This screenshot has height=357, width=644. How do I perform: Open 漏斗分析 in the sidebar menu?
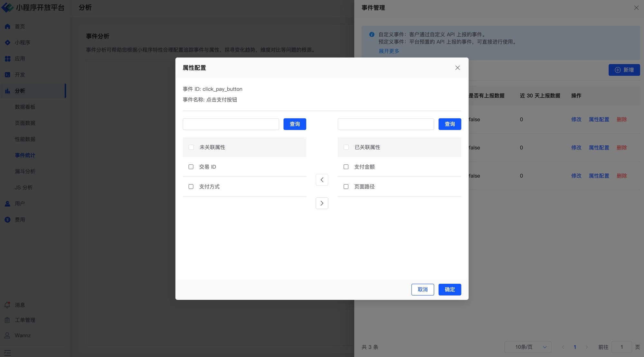pos(25,171)
